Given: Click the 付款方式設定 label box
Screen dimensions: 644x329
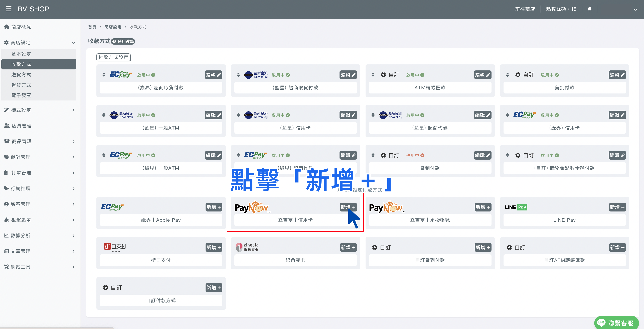Looking at the screenshot, I should (x=113, y=57).
